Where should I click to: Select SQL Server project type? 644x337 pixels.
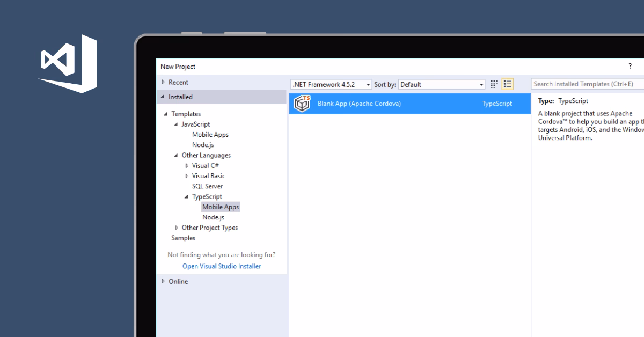pos(207,186)
